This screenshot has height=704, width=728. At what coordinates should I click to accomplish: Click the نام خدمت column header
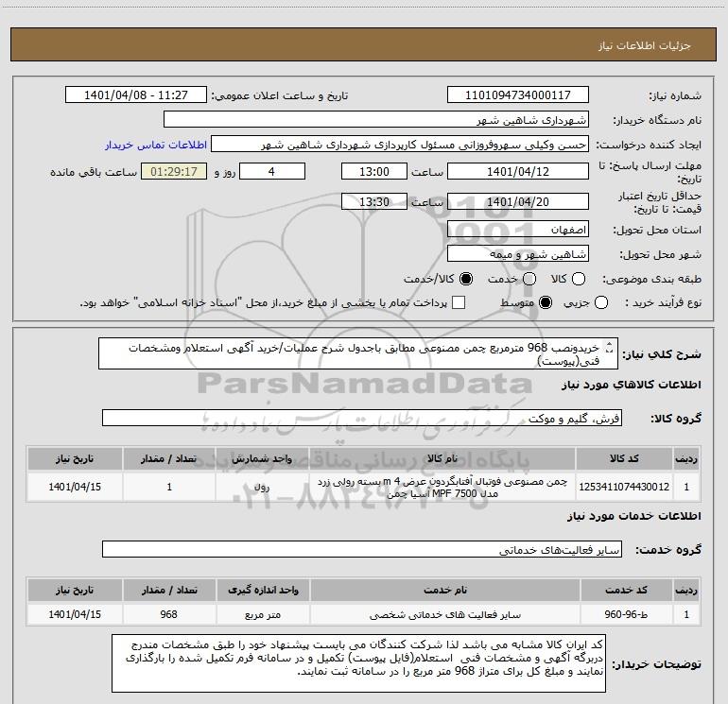pyautogui.click(x=444, y=591)
